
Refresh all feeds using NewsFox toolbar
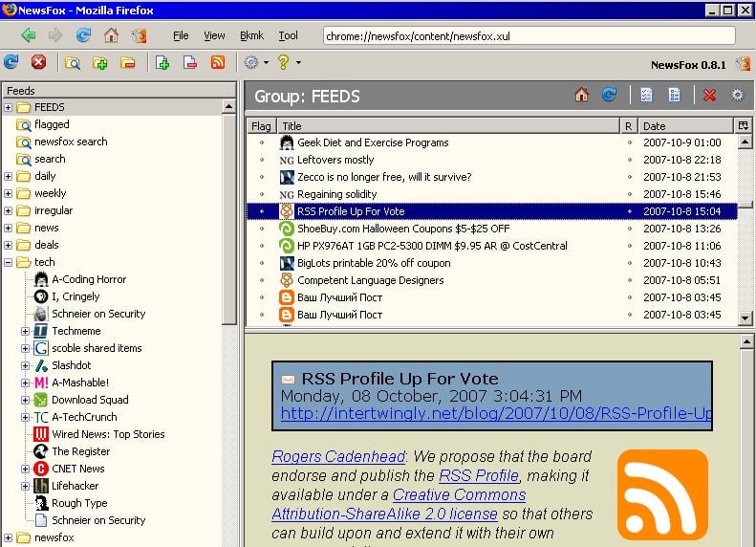coord(11,62)
